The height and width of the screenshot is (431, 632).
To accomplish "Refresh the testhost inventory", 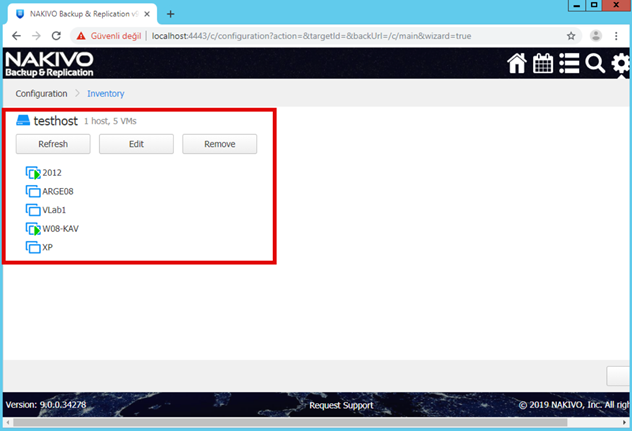I will pyautogui.click(x=53, y=144).
